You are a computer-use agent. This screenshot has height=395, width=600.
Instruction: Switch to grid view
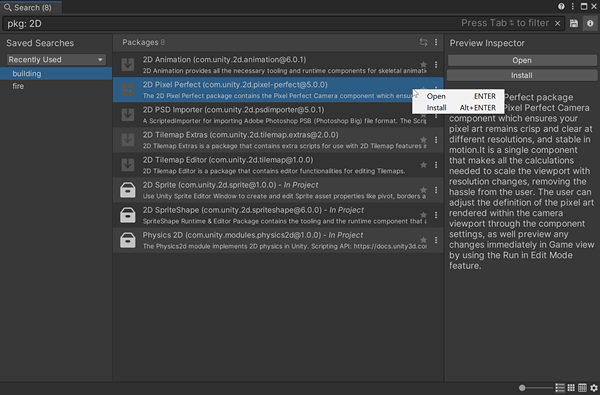coord(571,388)
